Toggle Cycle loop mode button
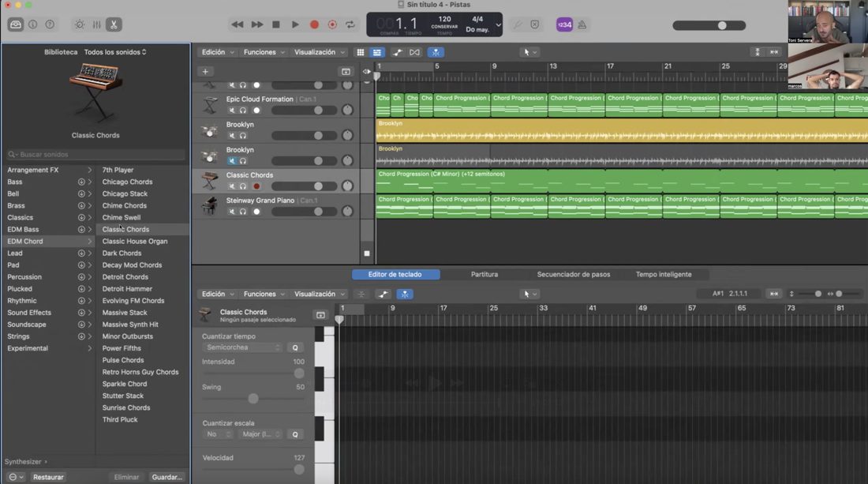The height and width of the screenshot is (484, 868). click(350, 24)
